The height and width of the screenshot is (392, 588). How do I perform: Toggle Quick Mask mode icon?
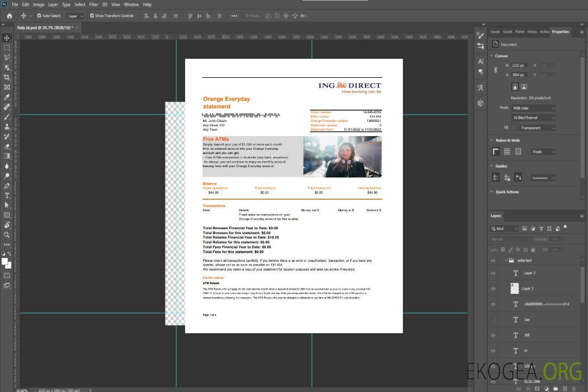tap(7, 275)
